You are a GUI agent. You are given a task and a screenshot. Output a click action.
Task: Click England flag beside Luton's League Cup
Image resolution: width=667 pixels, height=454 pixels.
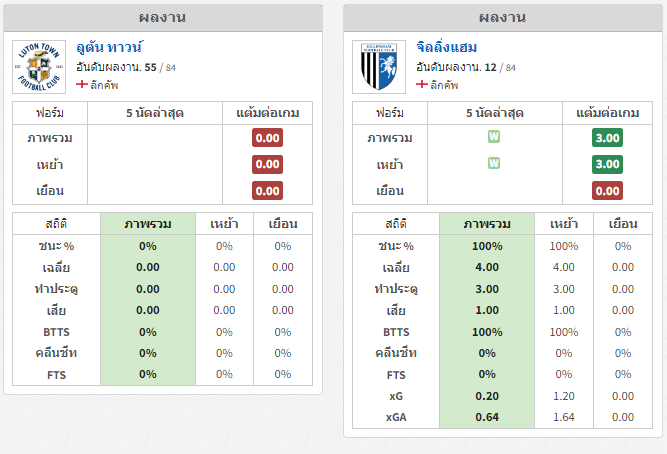82,84
